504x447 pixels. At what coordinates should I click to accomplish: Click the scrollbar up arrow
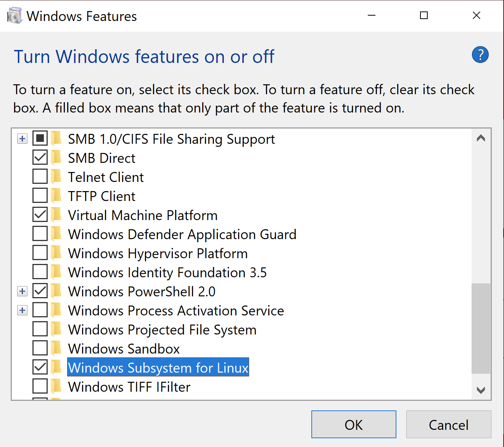[481, 138]
